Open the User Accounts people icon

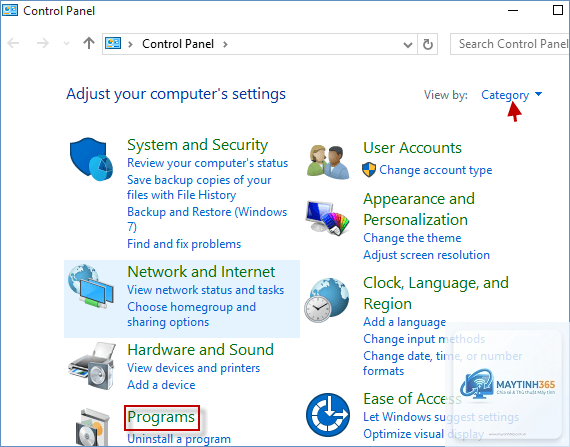[328, 162]
